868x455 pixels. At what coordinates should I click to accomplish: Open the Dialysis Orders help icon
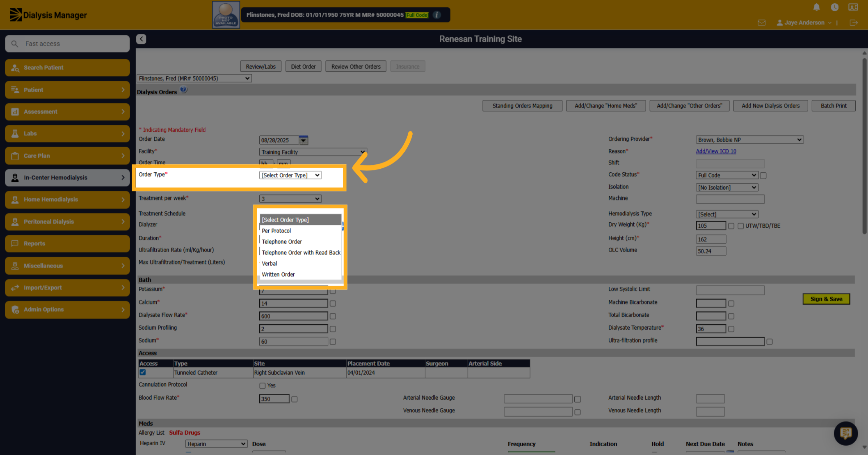[184, 89]
